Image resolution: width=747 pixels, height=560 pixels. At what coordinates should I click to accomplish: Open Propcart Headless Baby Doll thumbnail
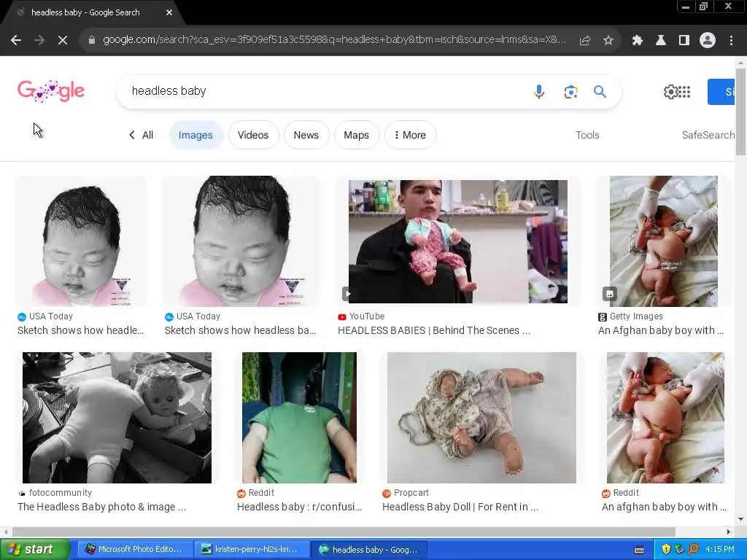[481, 418]
